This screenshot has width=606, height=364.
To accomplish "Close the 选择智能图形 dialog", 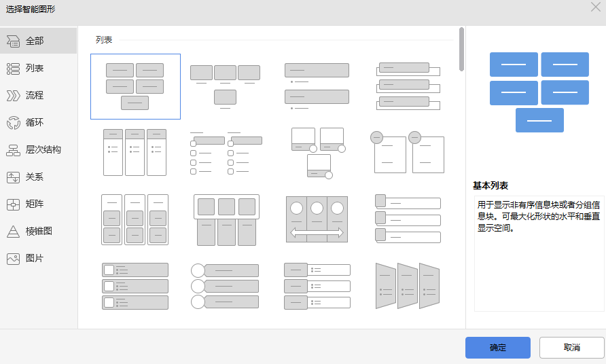I will point(596,7).
